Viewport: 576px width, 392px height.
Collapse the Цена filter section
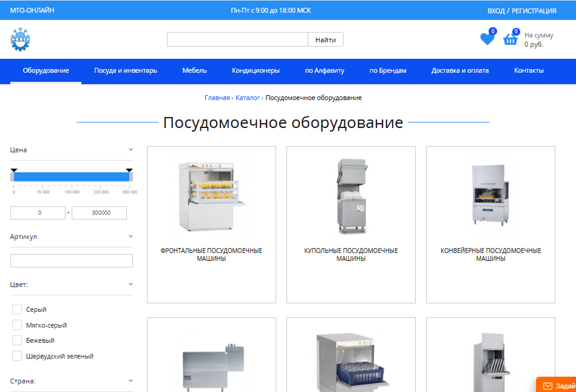click(130, 149)
